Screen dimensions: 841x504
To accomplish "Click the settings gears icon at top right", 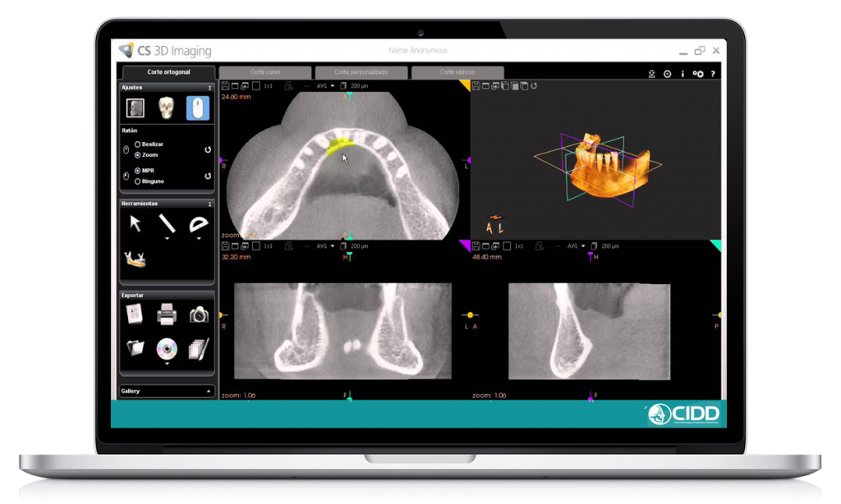I will [697, 74].
